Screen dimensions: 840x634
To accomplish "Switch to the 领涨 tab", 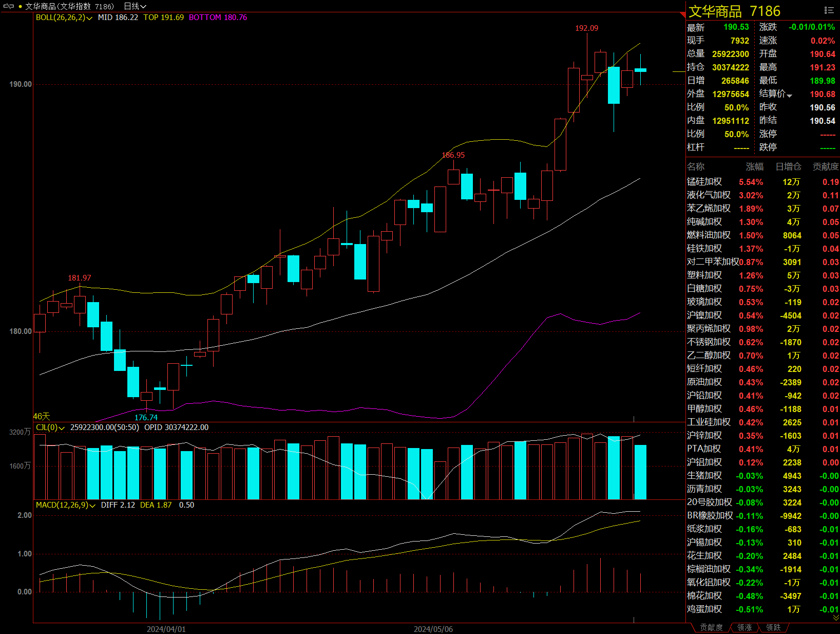I will click(x=744, y=628).
